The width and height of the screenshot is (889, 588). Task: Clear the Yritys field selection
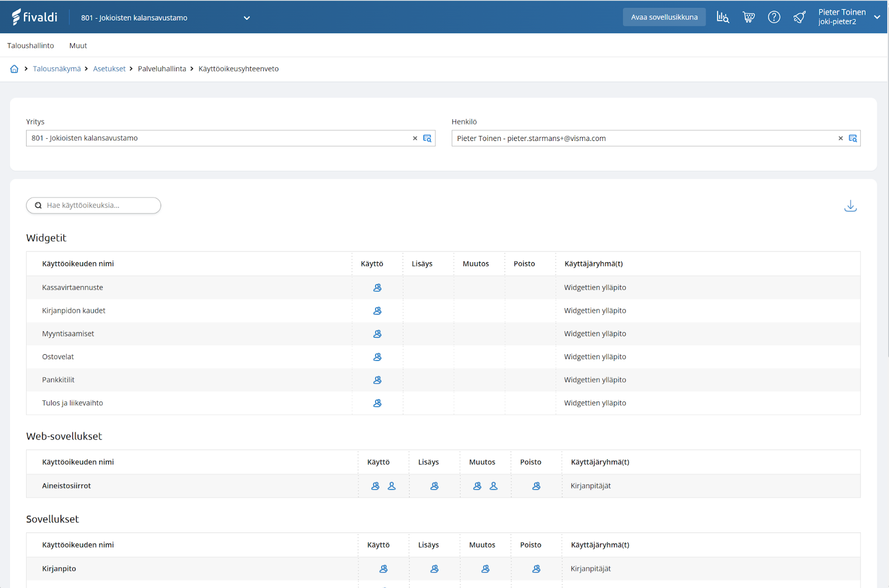415,138
